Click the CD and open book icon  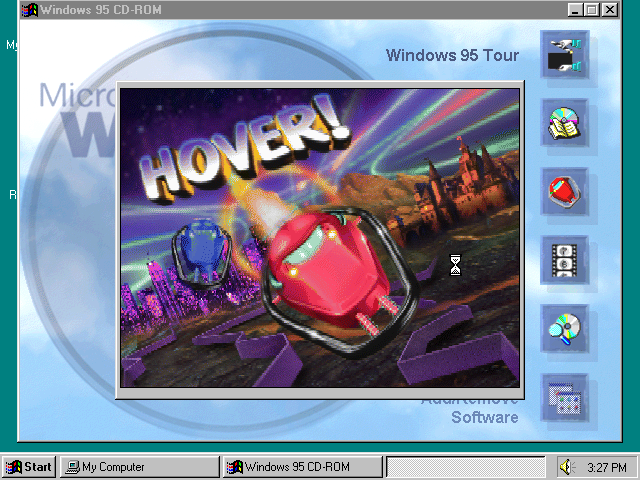point(564,123)
